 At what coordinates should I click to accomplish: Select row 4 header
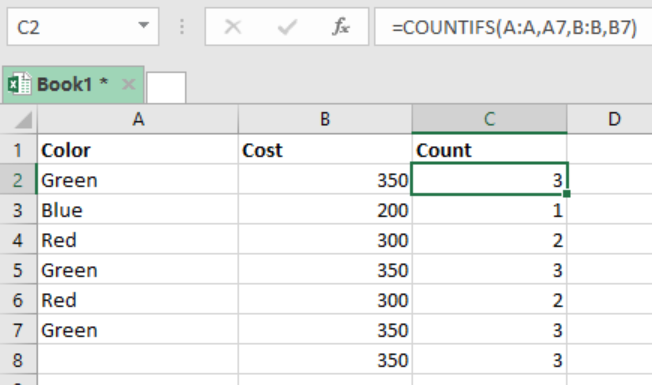[x=18, y=239]
